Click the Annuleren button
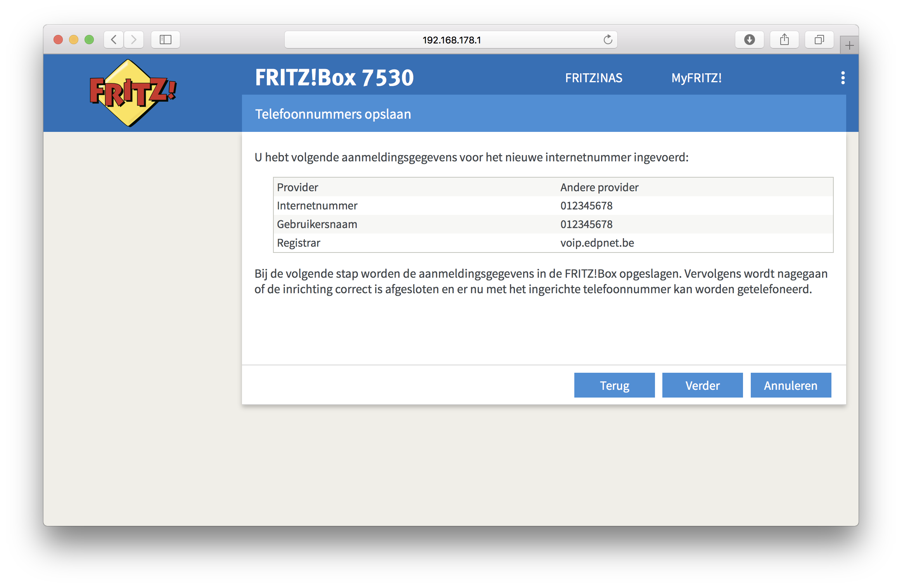The height and width of the screenshot is (588, 902). click(x=791, y=385)
